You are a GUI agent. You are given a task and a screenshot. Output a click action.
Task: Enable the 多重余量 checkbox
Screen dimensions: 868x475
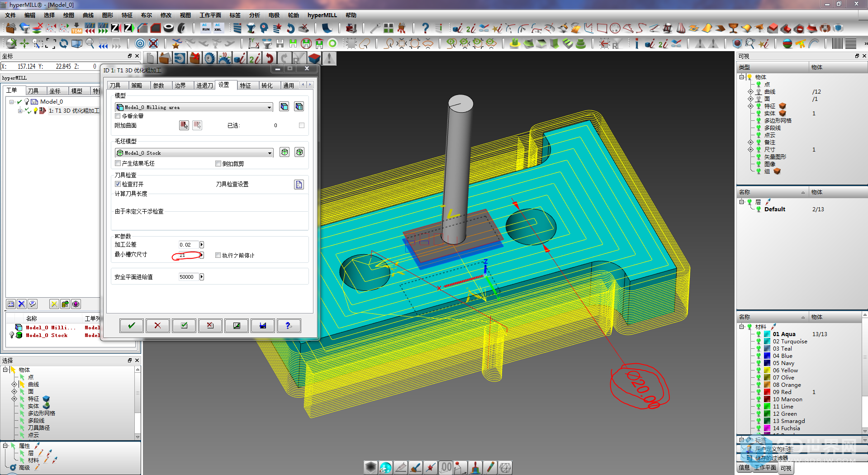[x=118, y=116]
